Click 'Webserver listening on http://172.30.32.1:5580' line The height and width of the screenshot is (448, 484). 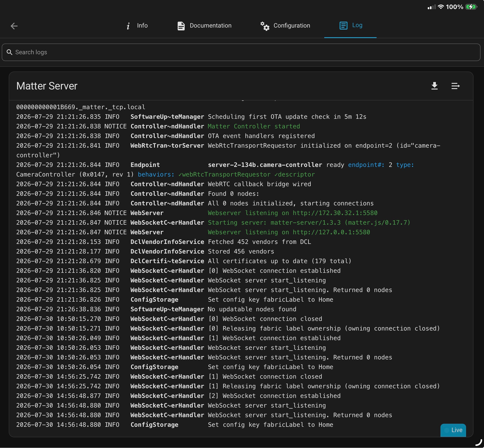pos(293,213)
